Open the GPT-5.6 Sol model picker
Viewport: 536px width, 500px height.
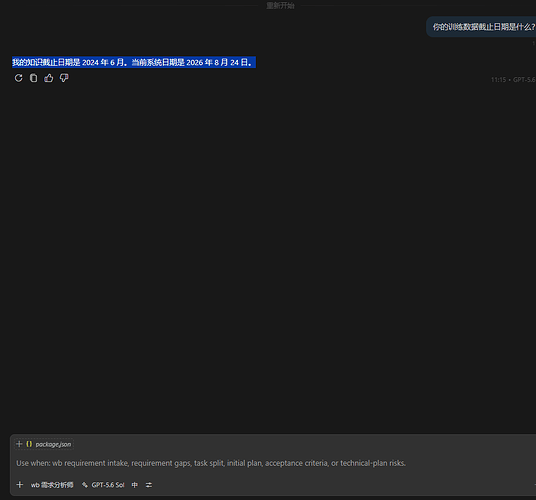click(x=103, y=485)
